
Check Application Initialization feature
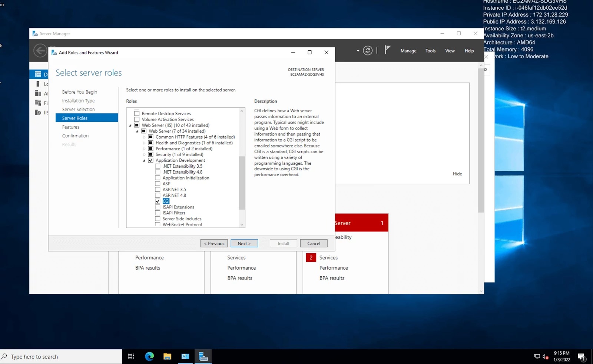point(158,178)
